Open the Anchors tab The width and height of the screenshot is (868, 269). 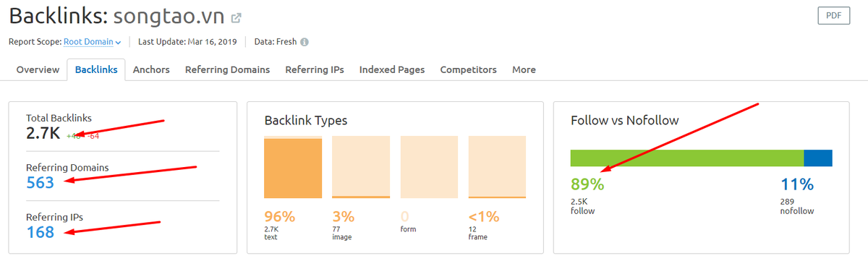151,69
